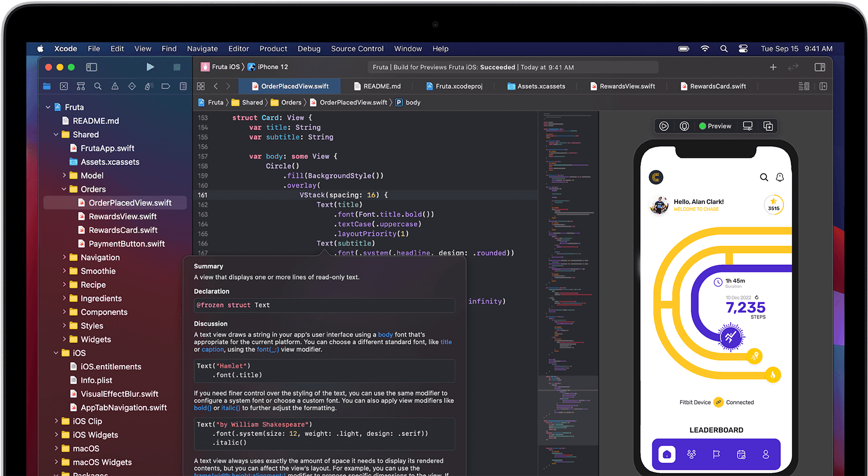This screenshot has height=476, width=868.
Task: Choose preview on device icon
Action: 748,126
